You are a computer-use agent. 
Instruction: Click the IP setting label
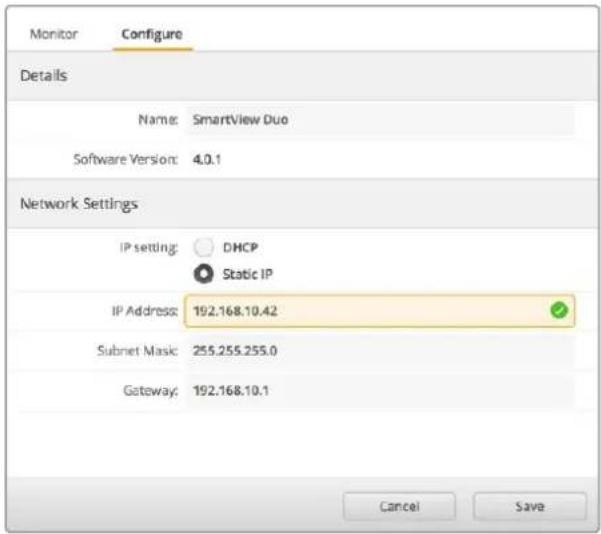tap(149, 248)
